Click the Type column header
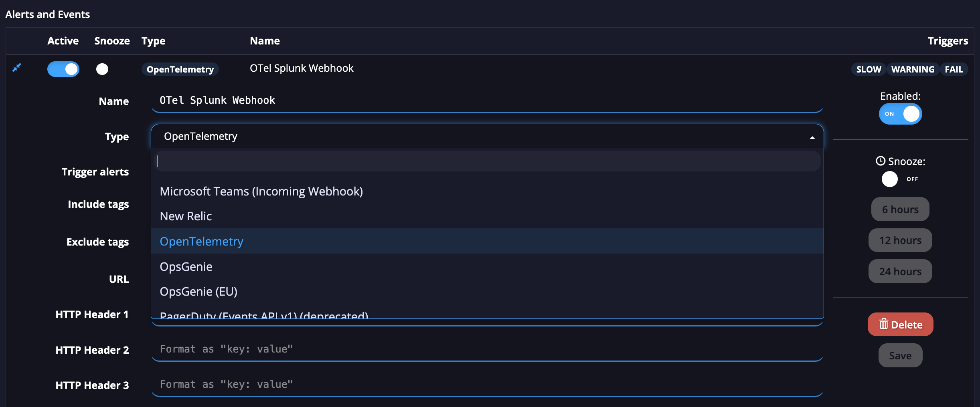Image resolution: width=980 pixels, height=407 pixels. 153,41
